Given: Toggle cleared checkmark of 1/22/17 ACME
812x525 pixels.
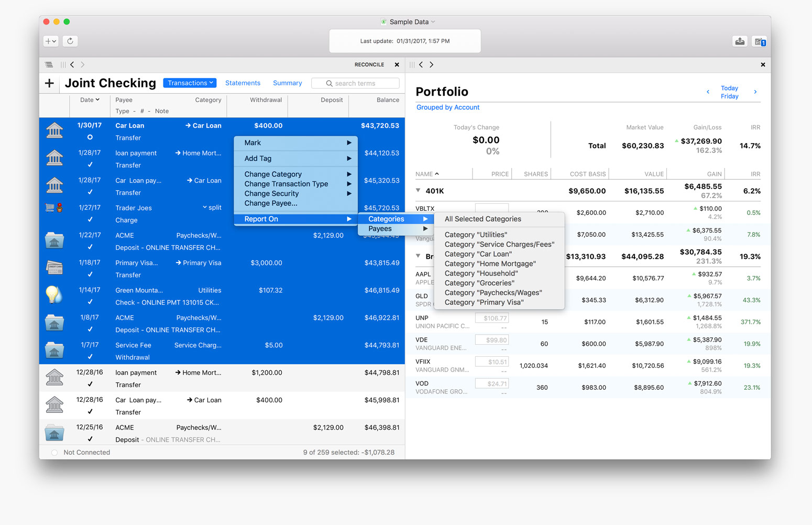Looking at the screenshot, I should click(x=90, y=247).
